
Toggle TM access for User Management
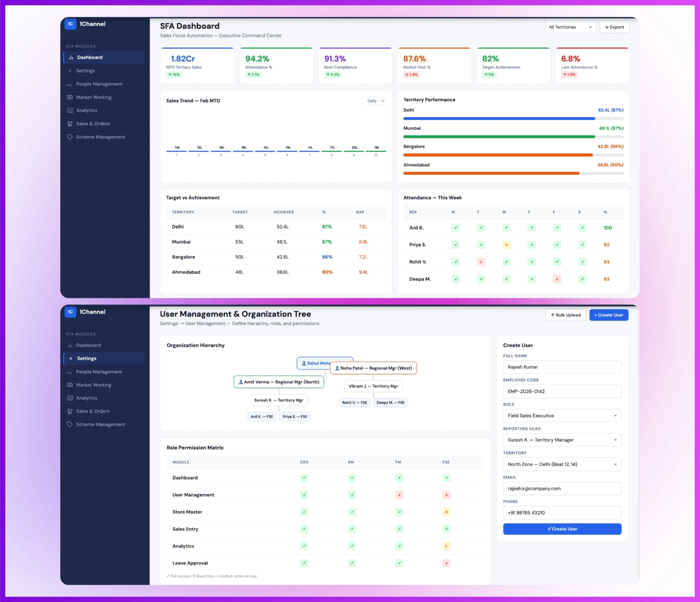tap(399, 495)
